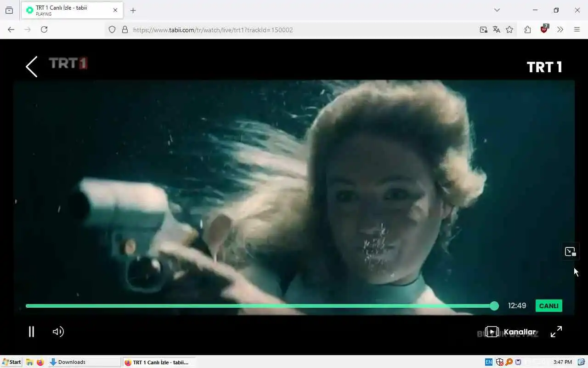This screenshot has height=368, width=588.
Task: Enter fullscreen with the expand arrows icon
Action: [556, 332]
